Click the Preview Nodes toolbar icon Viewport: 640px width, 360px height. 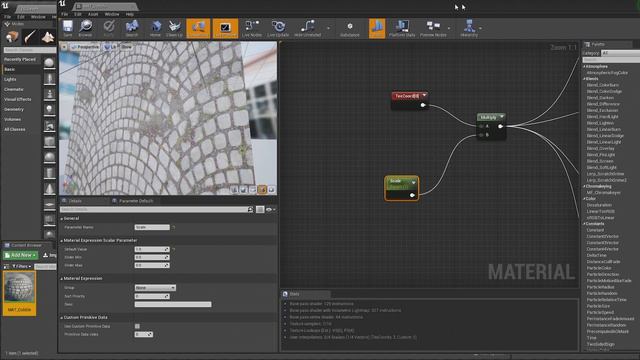point(433,28)
